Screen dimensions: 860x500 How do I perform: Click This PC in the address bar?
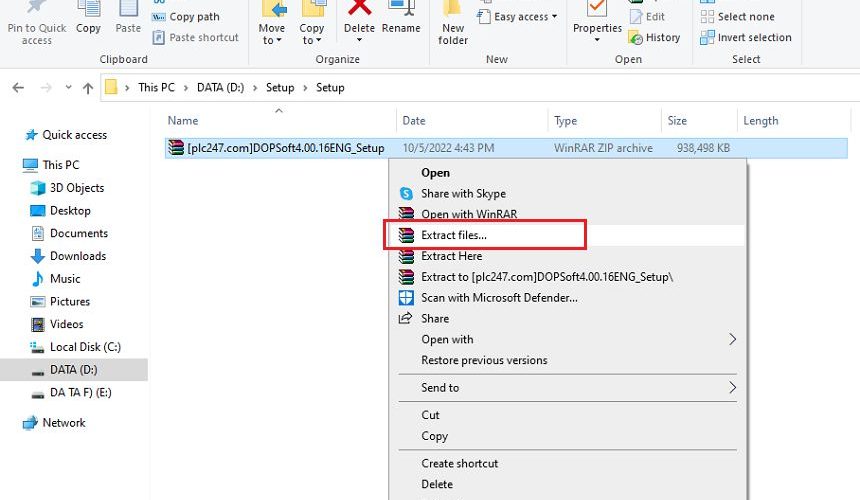(x=156, y=88)
